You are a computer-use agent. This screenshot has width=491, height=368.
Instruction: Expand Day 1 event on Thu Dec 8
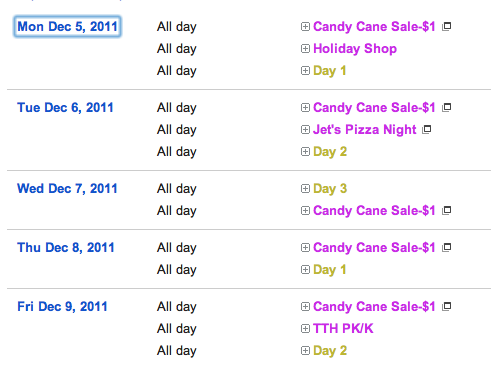[x=305, y=269]
